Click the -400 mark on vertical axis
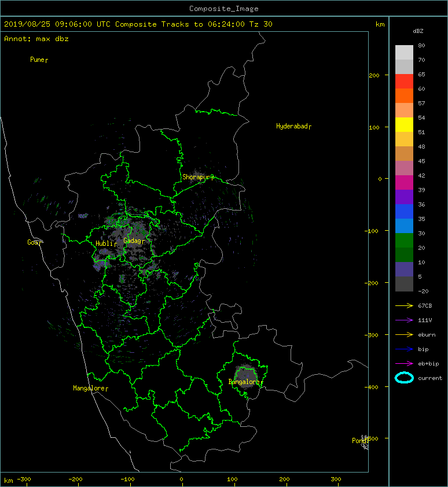The height and width of the screenshot is (487, 448). pyautogui.click(x=372, y=387)
